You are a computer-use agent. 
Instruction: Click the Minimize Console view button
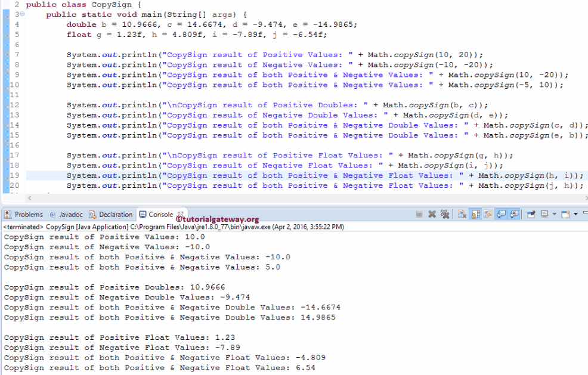point(585,213)
